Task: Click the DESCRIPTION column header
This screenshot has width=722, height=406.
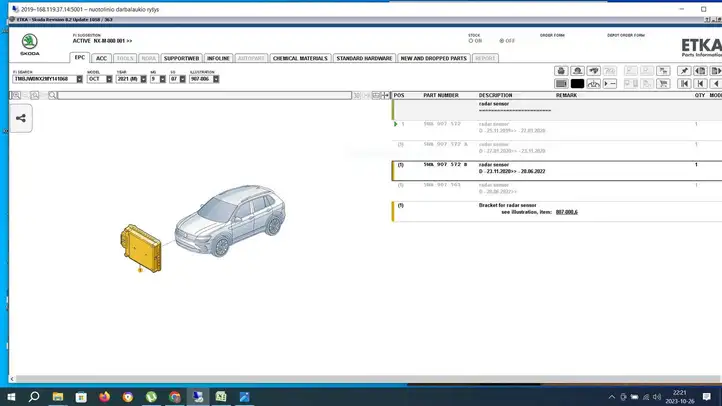Action: 495,95
